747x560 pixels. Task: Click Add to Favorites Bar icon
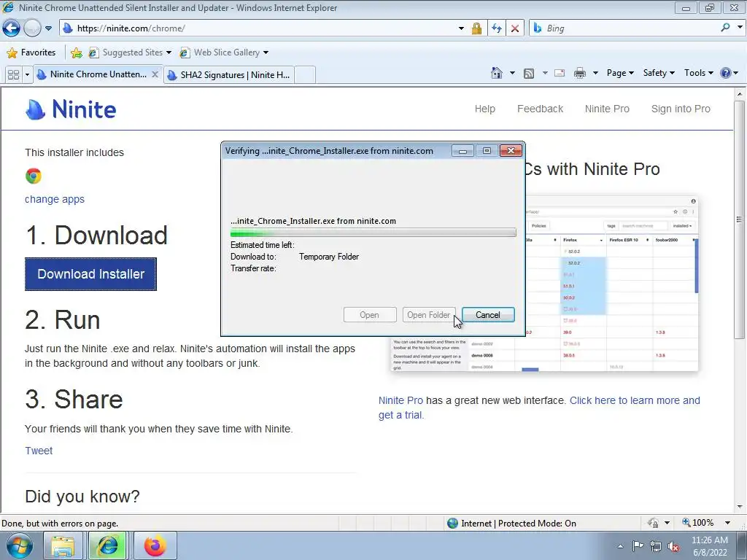76,52
